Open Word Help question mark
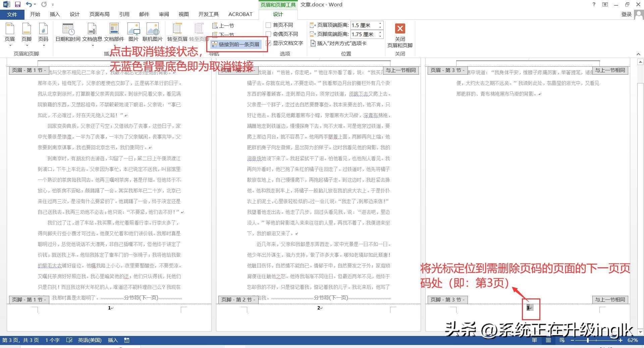Screen dimensions: 644x348 (594, 4)
